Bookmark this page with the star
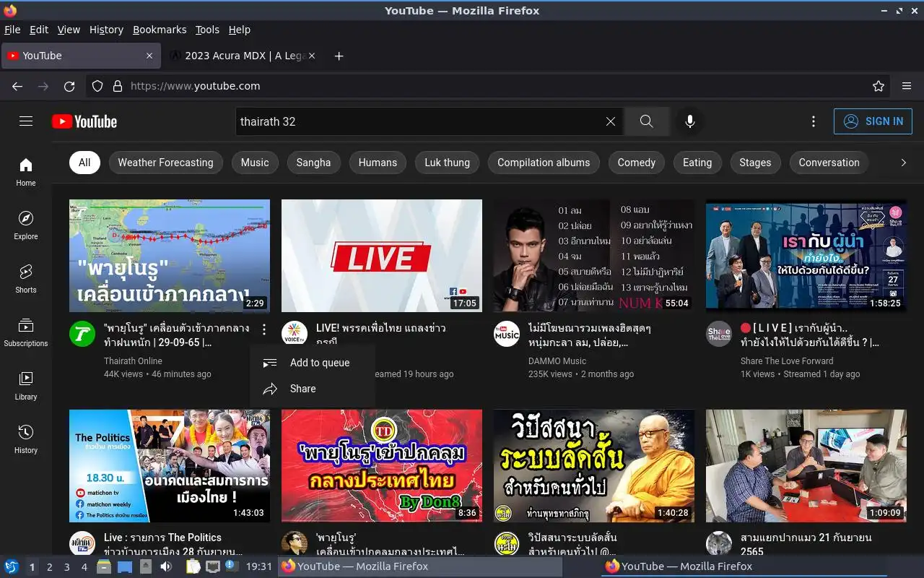Screen dimensions: 924x578 click(879, 86)
